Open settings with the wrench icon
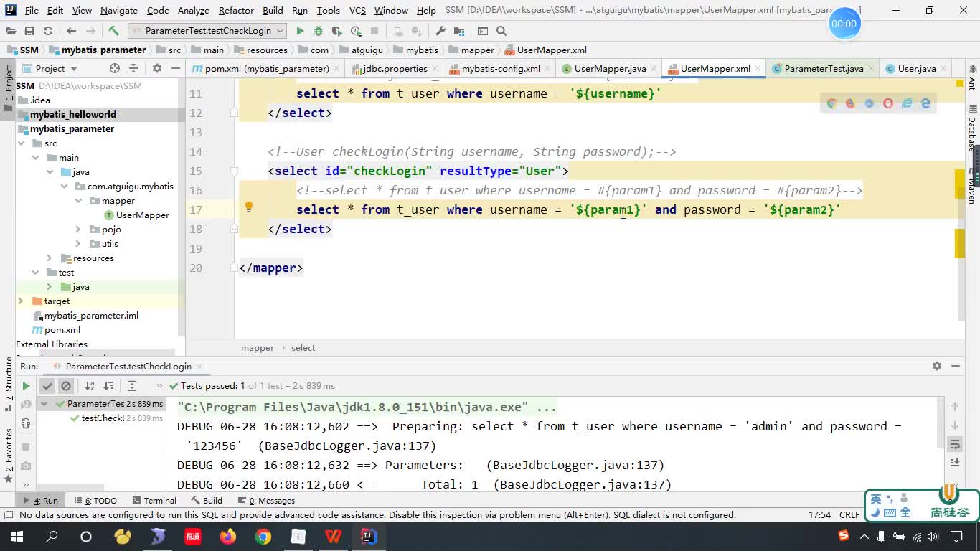980x551 pixels. (x=440, y=31)
